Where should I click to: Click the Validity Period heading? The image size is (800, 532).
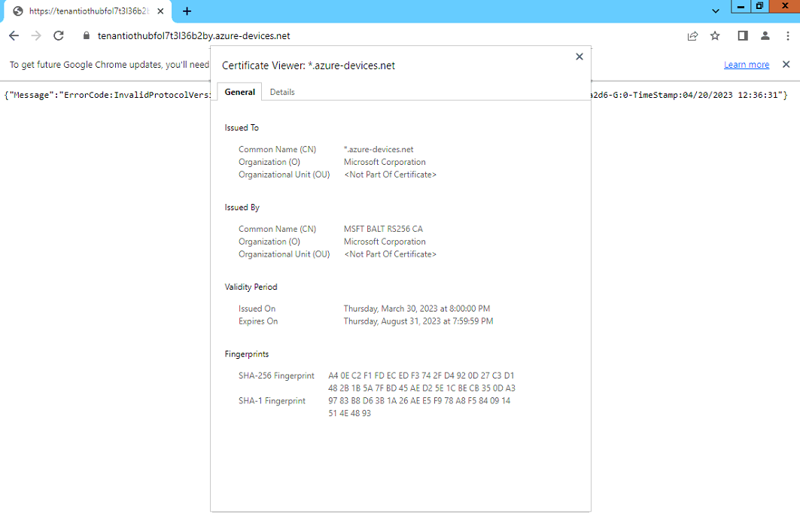click(251, 287)
